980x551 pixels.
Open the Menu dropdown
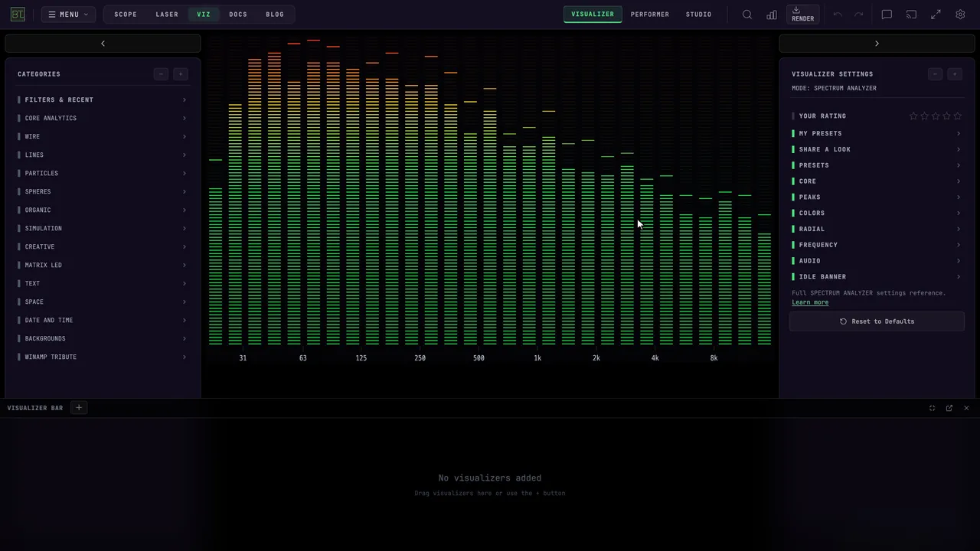point(68,15)
